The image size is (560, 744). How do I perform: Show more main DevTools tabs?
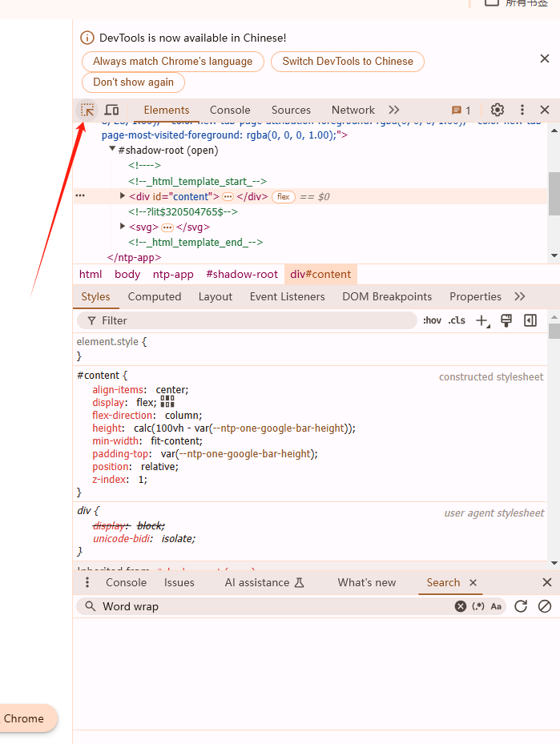click(x=394, y=110)
